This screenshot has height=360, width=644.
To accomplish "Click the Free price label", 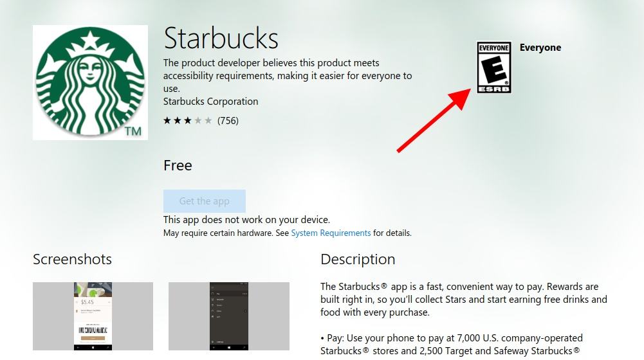I will 178,165.
